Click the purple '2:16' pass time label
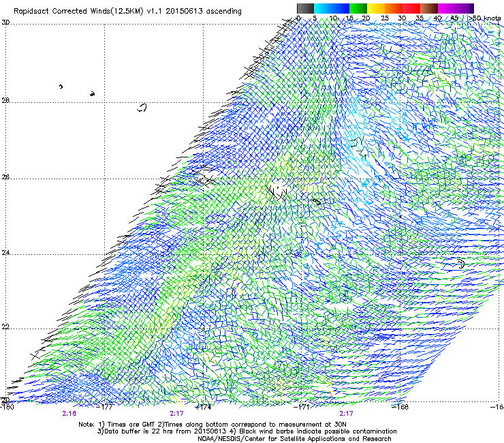The width and height of the screenshot is (504, 443). click(x=69, y=414)
